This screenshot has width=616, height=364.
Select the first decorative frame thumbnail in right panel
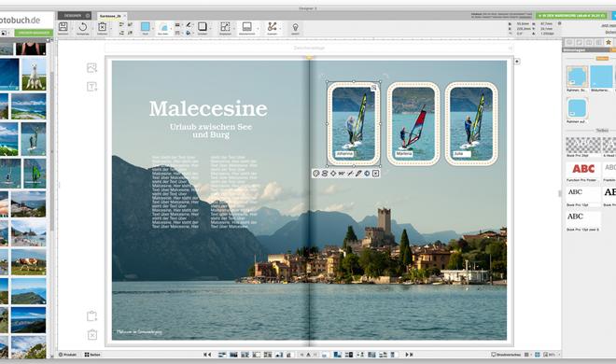tap(577, 77)
